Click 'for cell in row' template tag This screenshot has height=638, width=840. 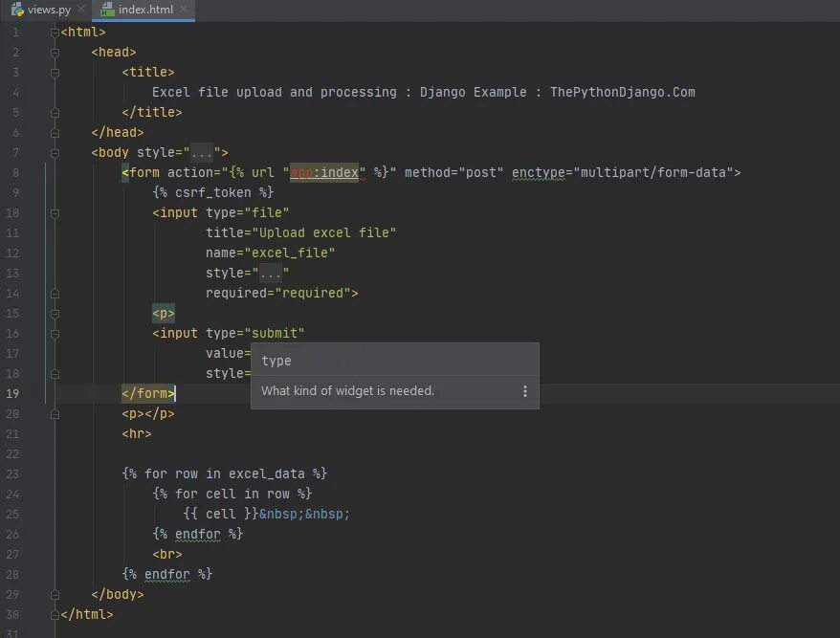click(232, 494)
